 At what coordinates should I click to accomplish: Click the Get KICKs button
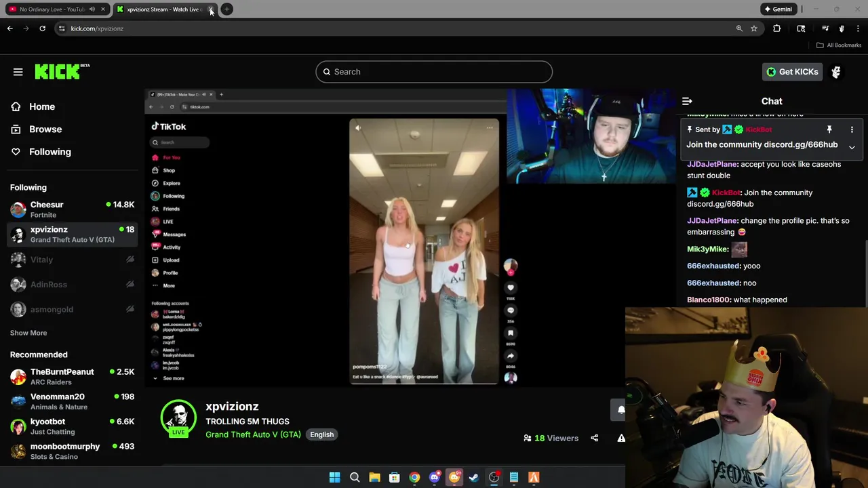point(792,72)
